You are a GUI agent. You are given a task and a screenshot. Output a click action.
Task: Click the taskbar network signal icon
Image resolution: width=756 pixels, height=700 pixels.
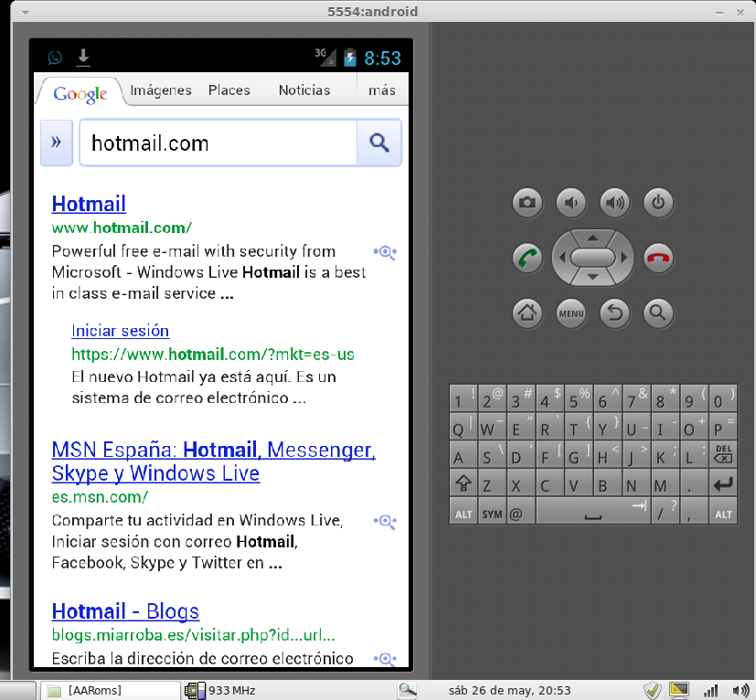click(710, 690)
